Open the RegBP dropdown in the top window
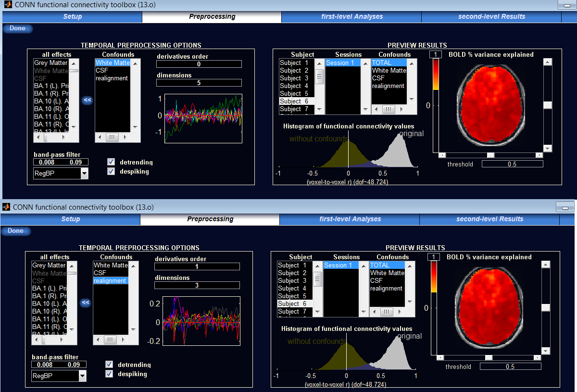The image size is (577, 392). click(x=84, y=174)
